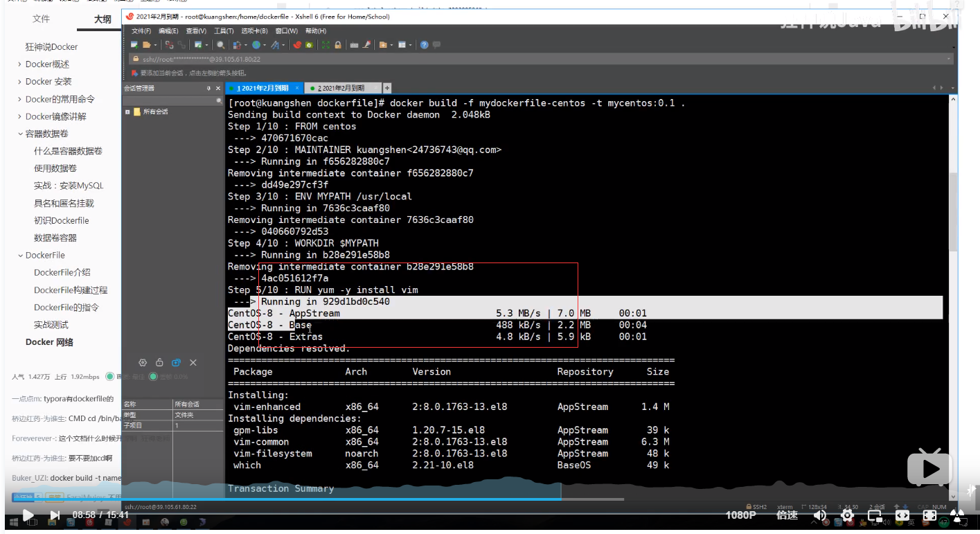The height and width of the screenshot is (534, 980).
Task: Skip to the next video
Action: tap(55, 515)
